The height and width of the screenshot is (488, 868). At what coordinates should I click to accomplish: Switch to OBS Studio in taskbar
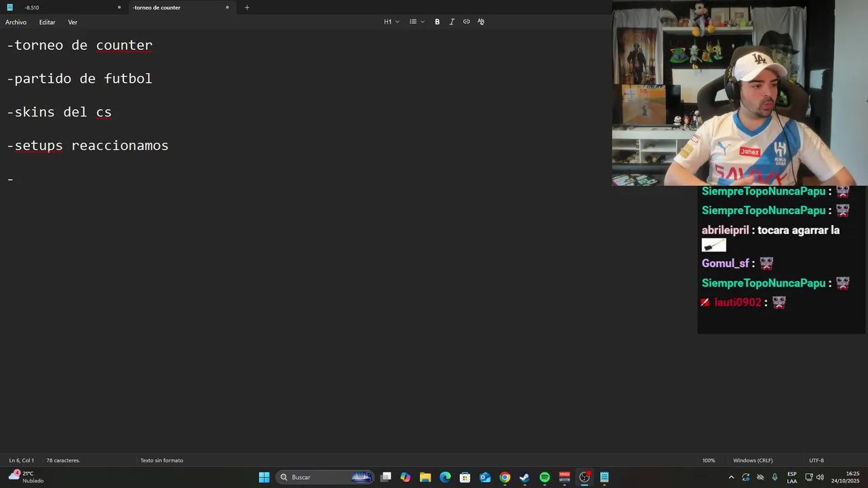585,477
